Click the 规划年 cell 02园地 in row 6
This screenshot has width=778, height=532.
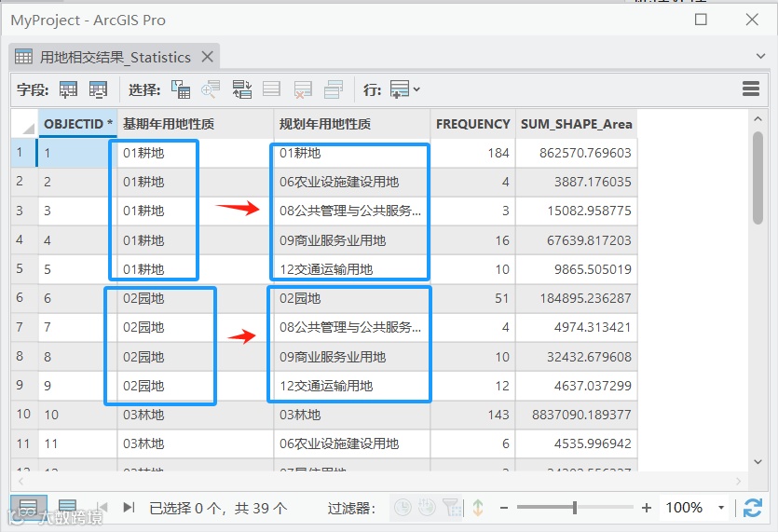(352, 298)
